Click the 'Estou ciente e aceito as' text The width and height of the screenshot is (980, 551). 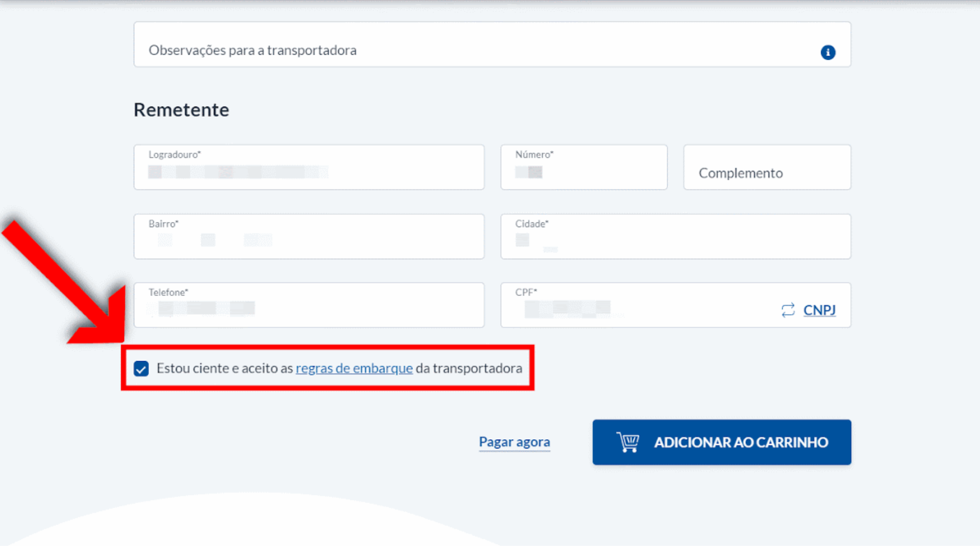[225, 368]
